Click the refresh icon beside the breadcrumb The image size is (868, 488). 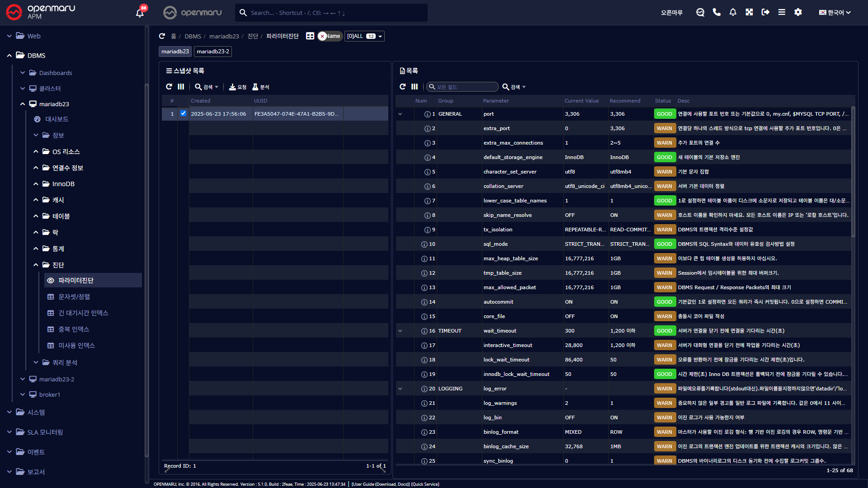(162, 36)
